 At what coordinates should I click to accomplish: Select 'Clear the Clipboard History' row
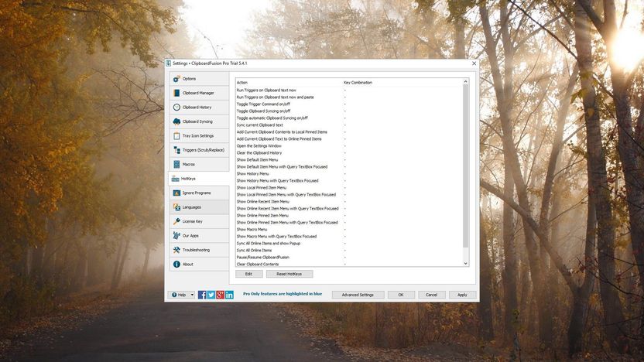click(x=349, y=152)
